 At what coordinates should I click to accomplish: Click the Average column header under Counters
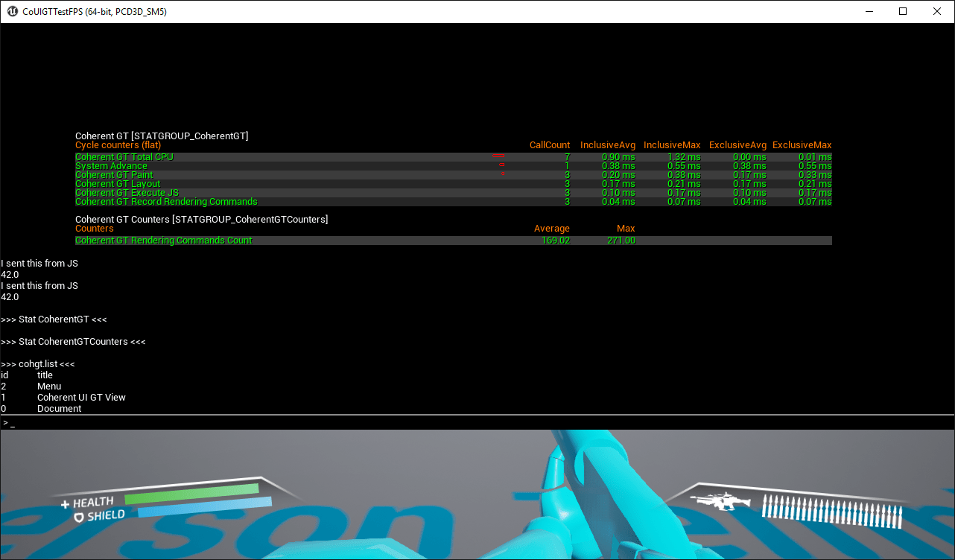(x=551, y=228)
